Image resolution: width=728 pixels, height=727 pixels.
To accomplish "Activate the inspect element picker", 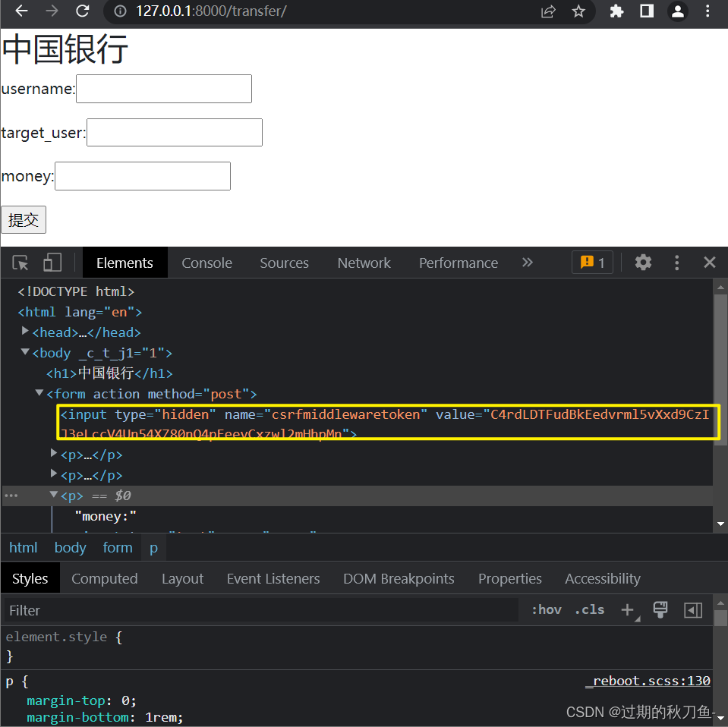I will pos(20,263).
